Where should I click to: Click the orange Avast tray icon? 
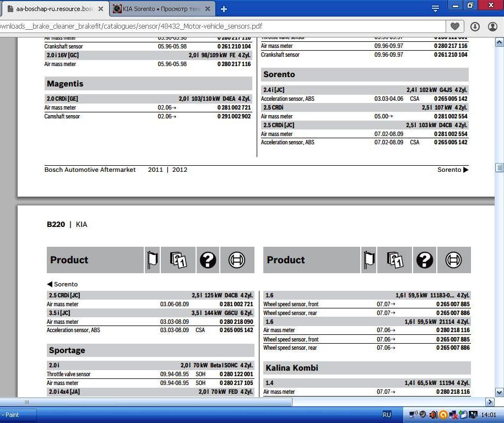coord(442,415)
